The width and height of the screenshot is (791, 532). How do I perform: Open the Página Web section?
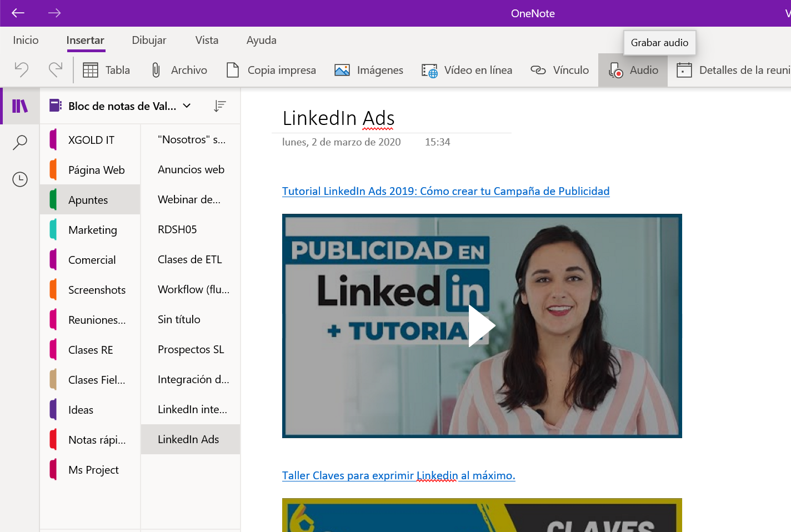[90, 170]
